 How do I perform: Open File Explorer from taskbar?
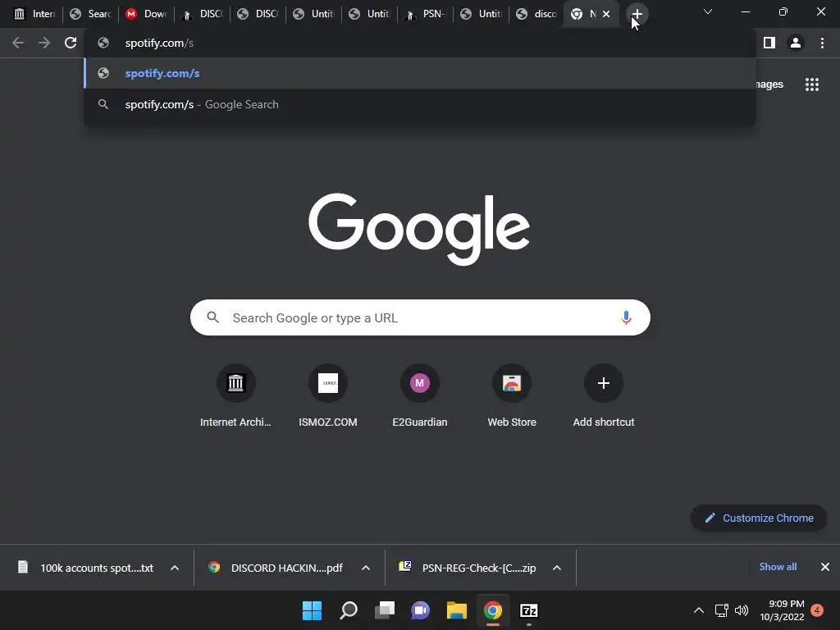[x=457, y=610]
